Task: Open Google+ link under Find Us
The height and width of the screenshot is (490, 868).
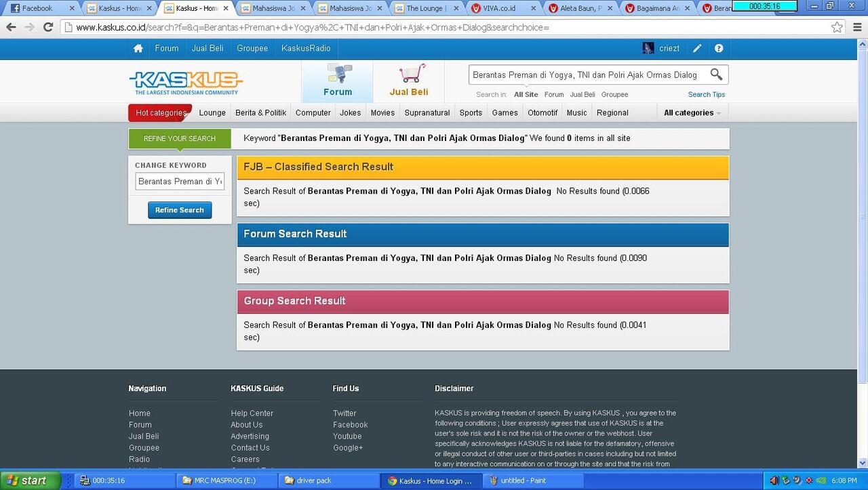Action: [x=348, y=448]
